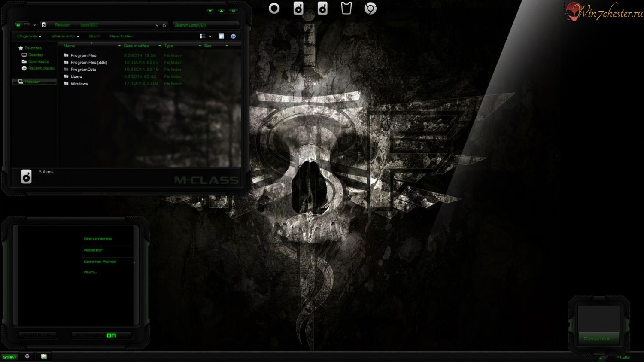Open the Name column filter dropdown
Screen dimensions: 644x362
[x=119, y=46]
